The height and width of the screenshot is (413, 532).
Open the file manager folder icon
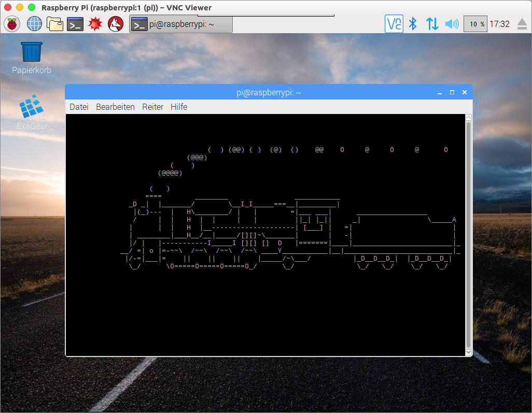point(54,24)
